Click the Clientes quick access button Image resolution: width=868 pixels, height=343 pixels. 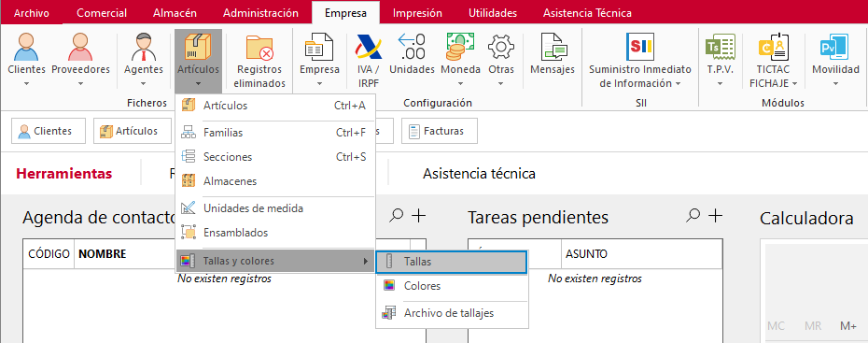[49, 132]
